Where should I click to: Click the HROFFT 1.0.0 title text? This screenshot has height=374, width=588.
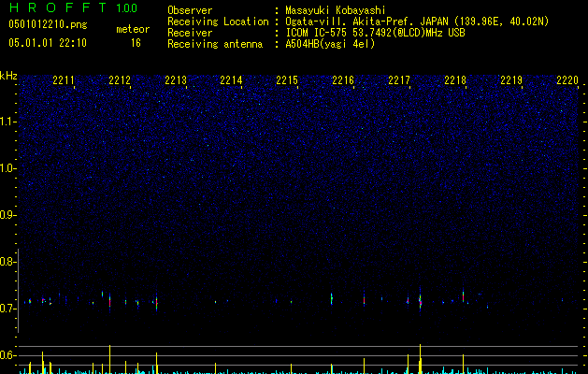pos(73,7)
